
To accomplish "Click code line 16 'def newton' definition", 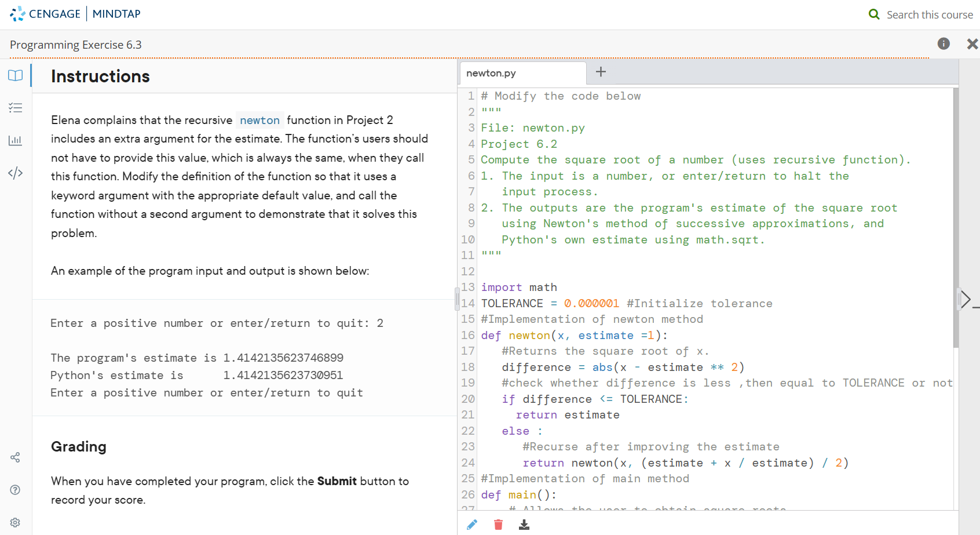I will point(575,335).
